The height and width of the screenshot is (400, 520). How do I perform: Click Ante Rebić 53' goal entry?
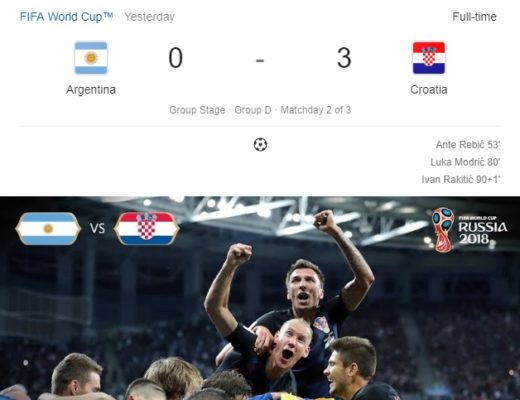tap(468, 145)
